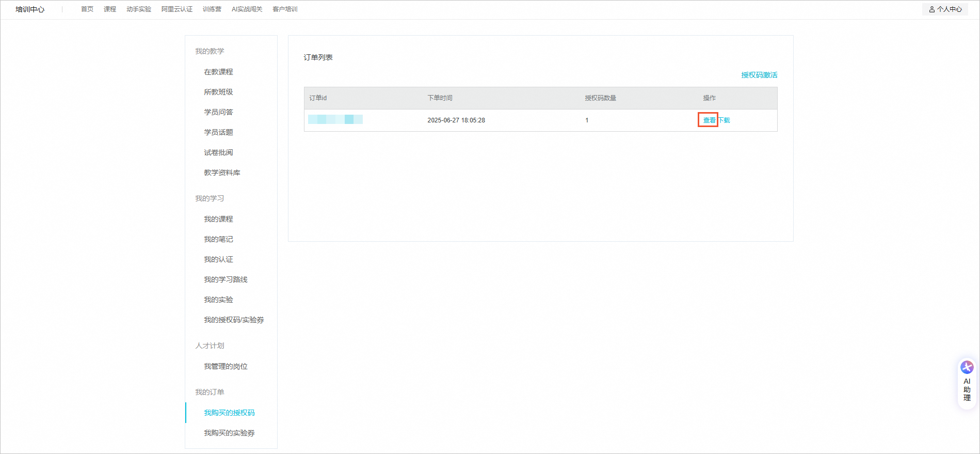Click the 授权码数量 column header
Image resolution: width=980 pixels, height=454 pixels.
point(600,98)
